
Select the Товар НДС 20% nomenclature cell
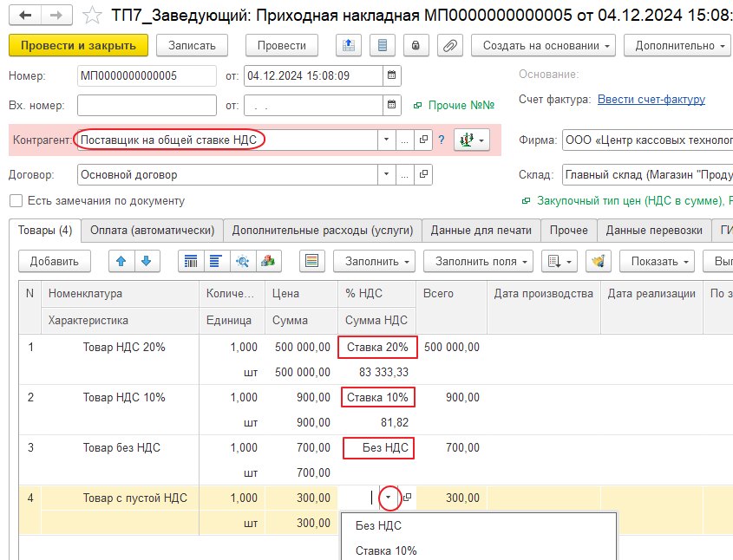[120, 347]
